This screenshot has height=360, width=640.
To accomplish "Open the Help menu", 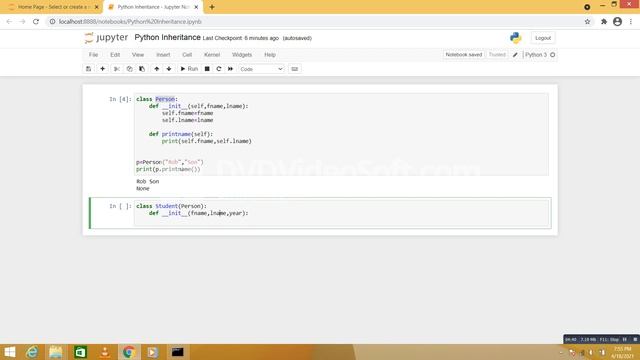I will tap(270, 55).
